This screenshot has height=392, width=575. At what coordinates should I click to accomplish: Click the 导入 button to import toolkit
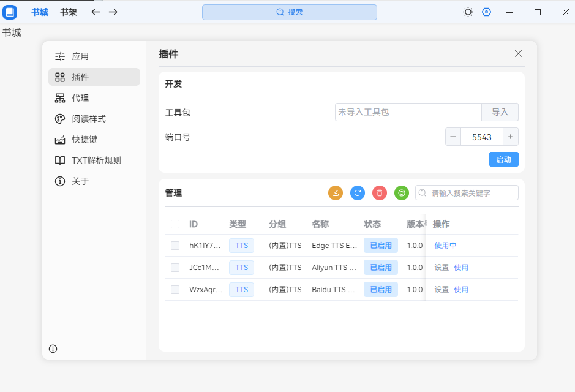coord(500,112)
